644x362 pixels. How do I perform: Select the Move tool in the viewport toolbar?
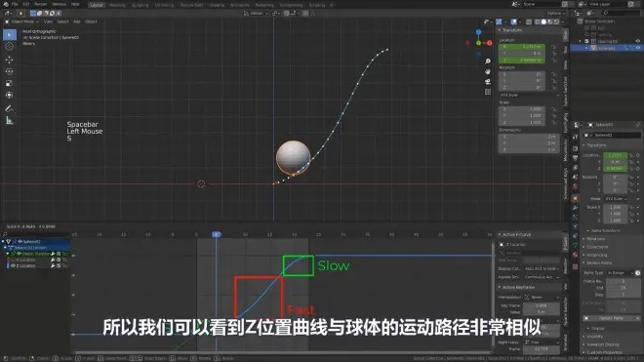(9, 60)
